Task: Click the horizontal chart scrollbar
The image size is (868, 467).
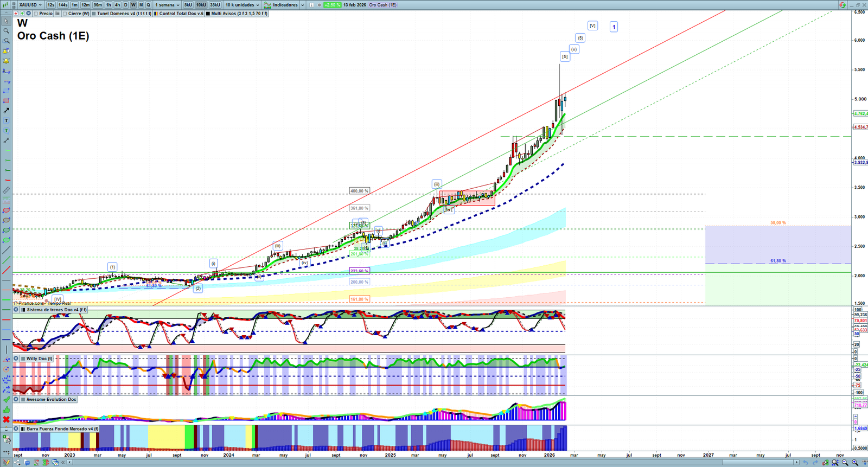Action: (x=434, y=463)
